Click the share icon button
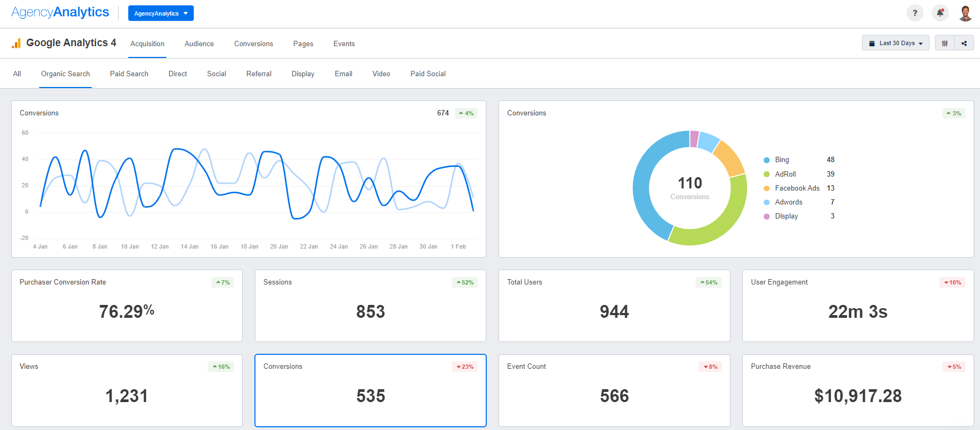The width and height of the screenshot is (980, 430). coord(964,43)
